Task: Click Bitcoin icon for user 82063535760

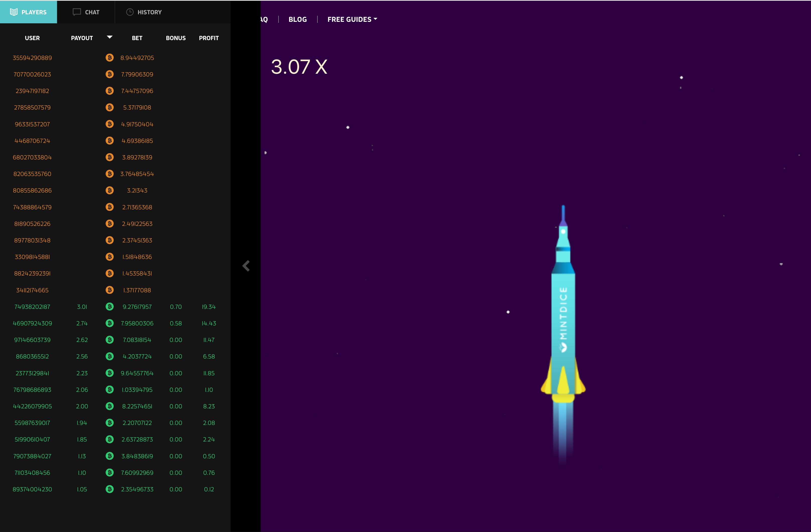Action: click(109, 174)
